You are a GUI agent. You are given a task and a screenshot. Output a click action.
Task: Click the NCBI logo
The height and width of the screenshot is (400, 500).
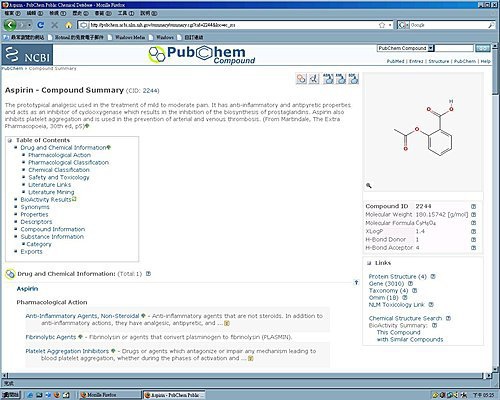coord(27,55)
